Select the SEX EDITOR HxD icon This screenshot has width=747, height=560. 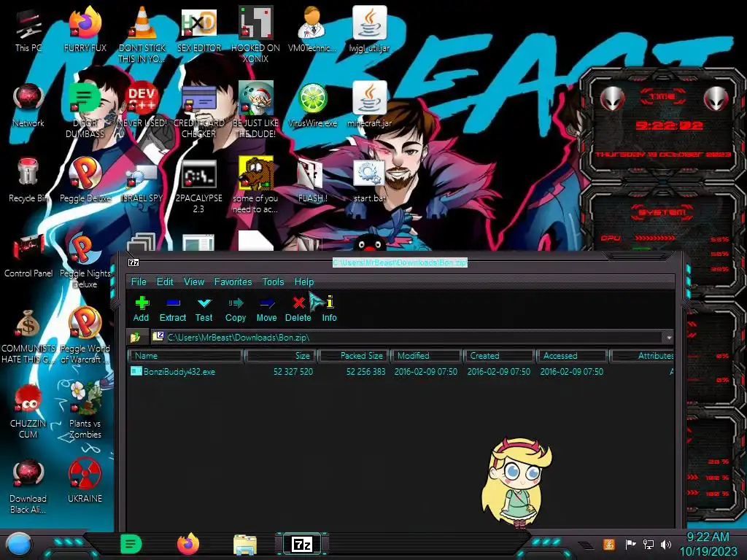199,29
